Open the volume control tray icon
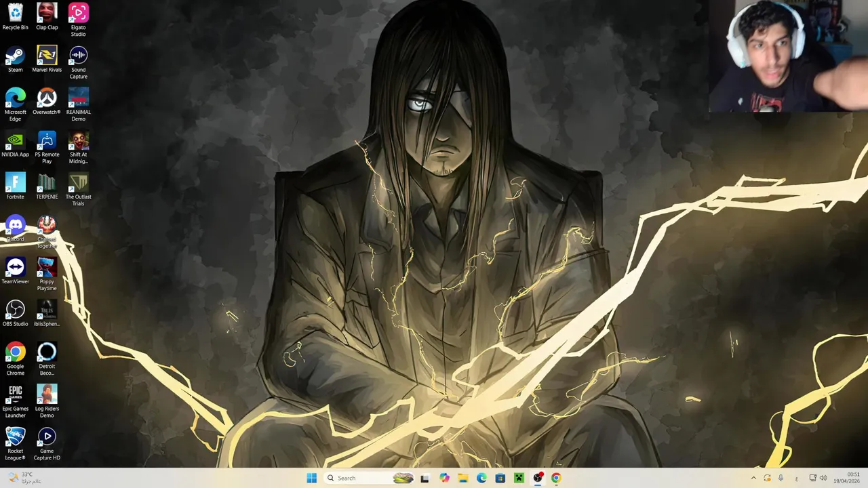Screen dimensions: 868x488 (x=823, y=478)
